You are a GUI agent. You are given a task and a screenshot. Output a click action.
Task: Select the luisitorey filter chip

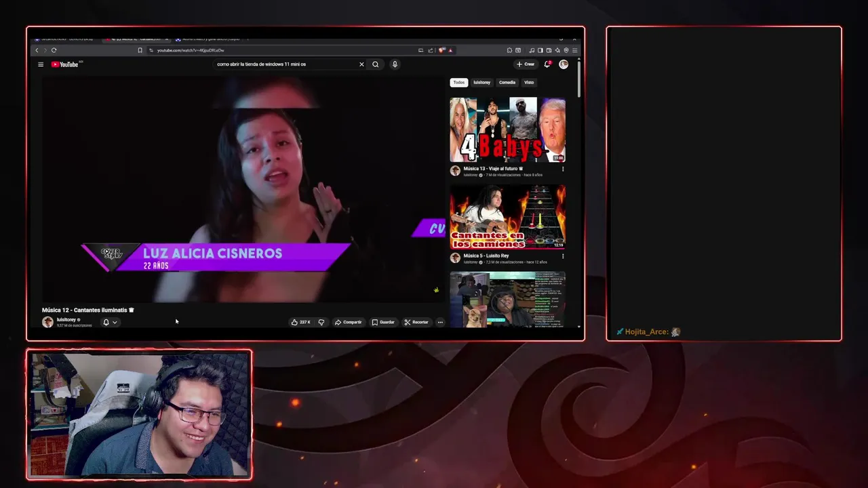pyautogui.click(x=481, y=83)
